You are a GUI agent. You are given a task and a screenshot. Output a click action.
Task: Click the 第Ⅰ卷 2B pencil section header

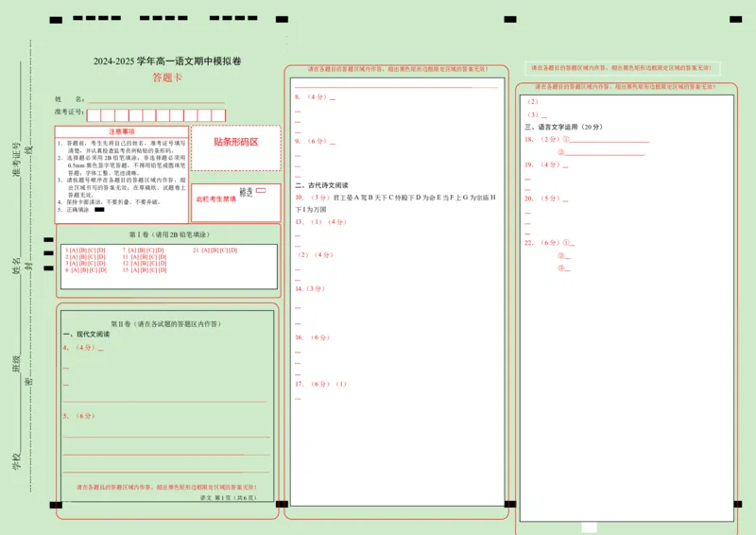pyautogui.click(x=168, y=233)
